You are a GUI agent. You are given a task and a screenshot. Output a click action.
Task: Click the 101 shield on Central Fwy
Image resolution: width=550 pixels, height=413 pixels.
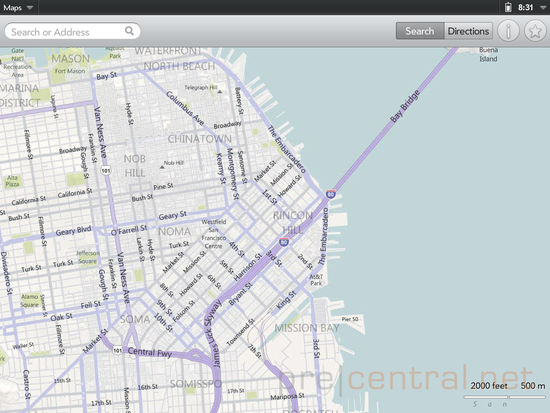[118, 350]
